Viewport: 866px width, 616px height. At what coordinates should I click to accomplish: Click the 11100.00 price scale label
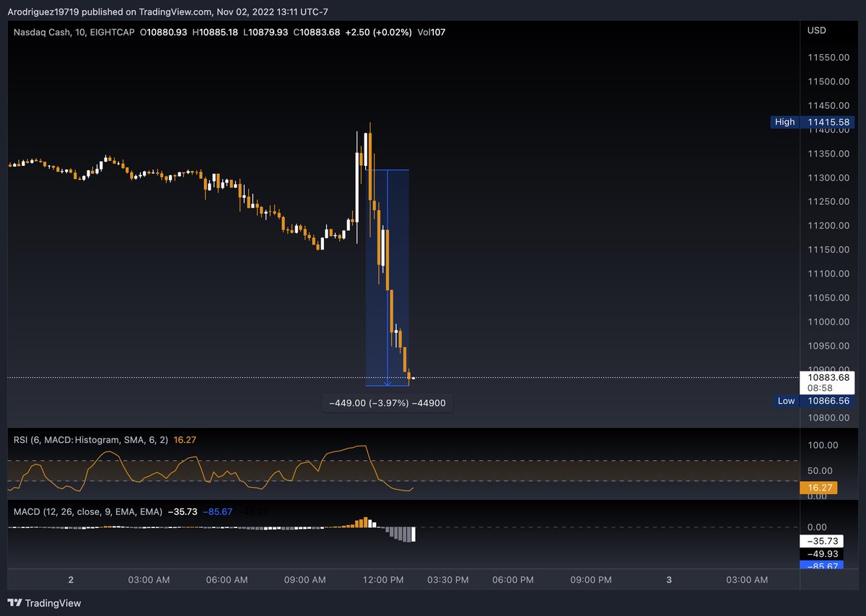point(828,273)
